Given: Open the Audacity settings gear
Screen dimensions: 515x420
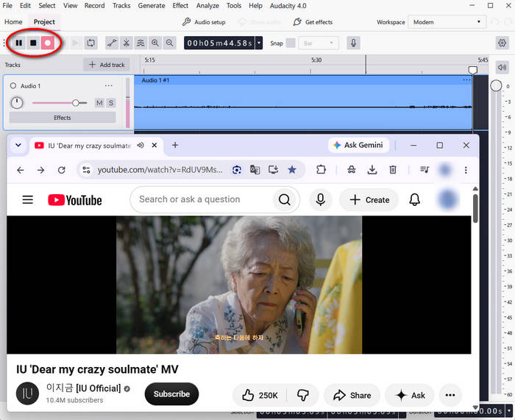Looking at the screenshot, I should (502, 43).
